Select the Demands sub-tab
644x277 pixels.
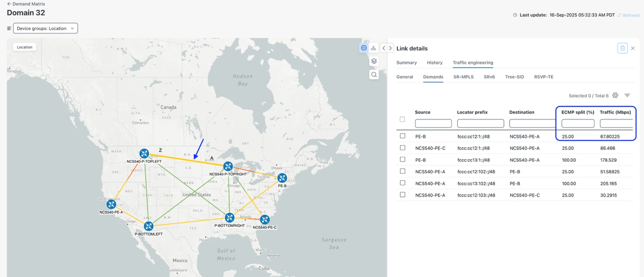click(x=433, y=77)
